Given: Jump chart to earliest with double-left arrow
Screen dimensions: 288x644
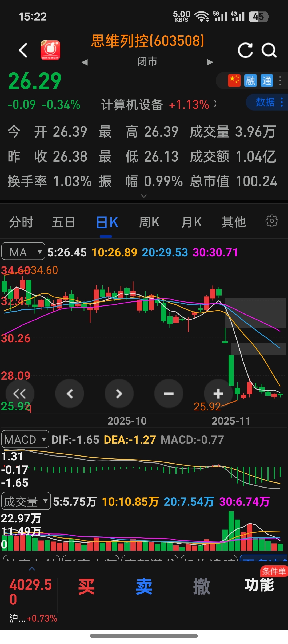Looking at the screenshot, I should 20,394.
